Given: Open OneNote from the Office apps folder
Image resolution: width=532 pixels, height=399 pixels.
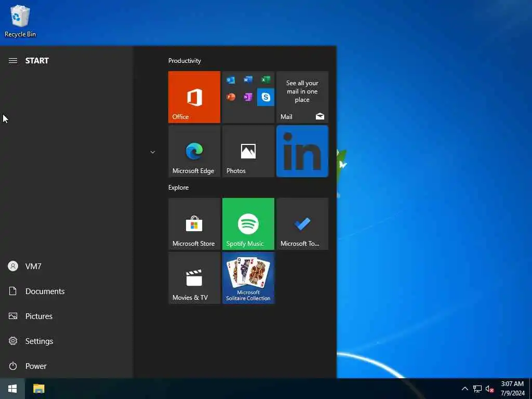Looking at the screenshot, I should click(248, 97).
